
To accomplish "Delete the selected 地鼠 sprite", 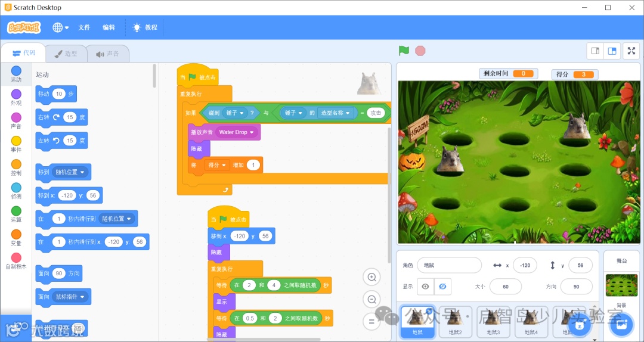I will (429, 311).
